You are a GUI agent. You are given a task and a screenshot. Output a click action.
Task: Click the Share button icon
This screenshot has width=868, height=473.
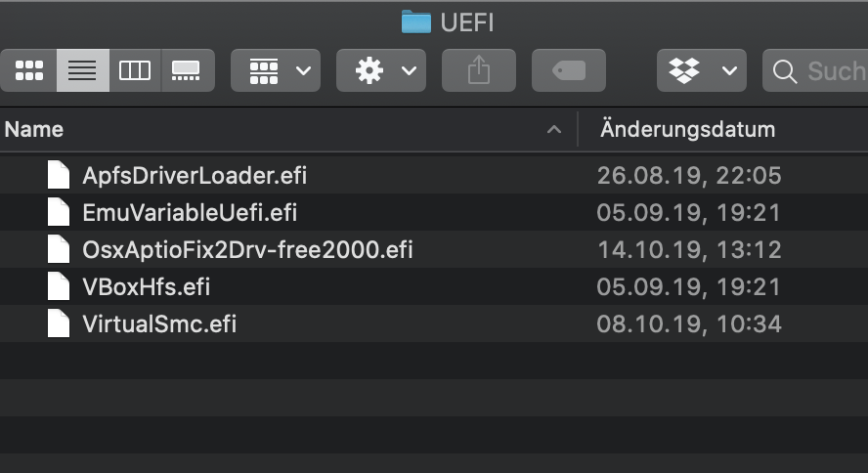pyautogui.click(x=479, y=71)
